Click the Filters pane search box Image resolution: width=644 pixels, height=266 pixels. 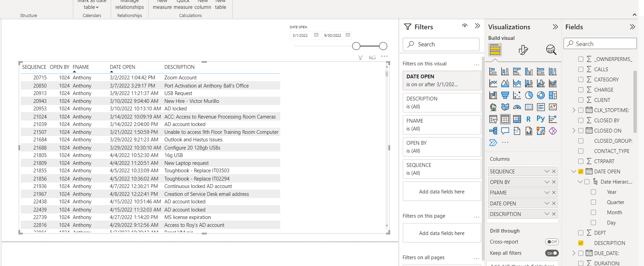click(x=441, y=44)
